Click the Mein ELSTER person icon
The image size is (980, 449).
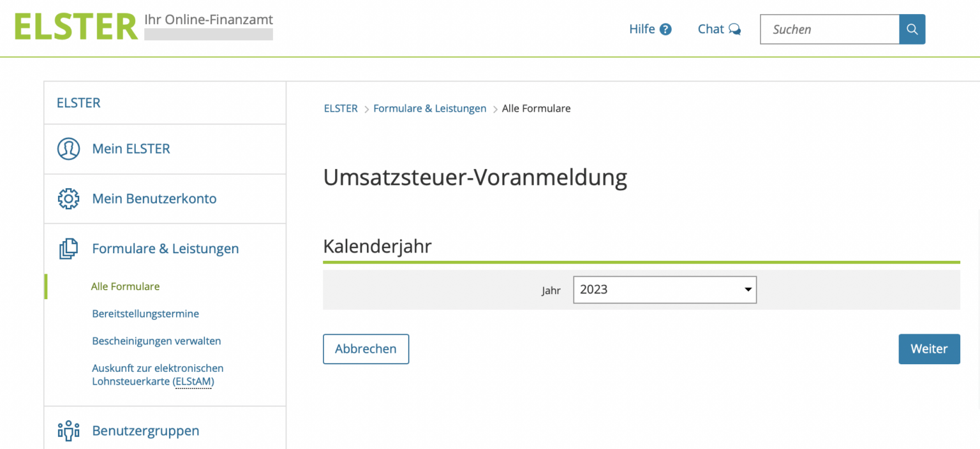68,149
